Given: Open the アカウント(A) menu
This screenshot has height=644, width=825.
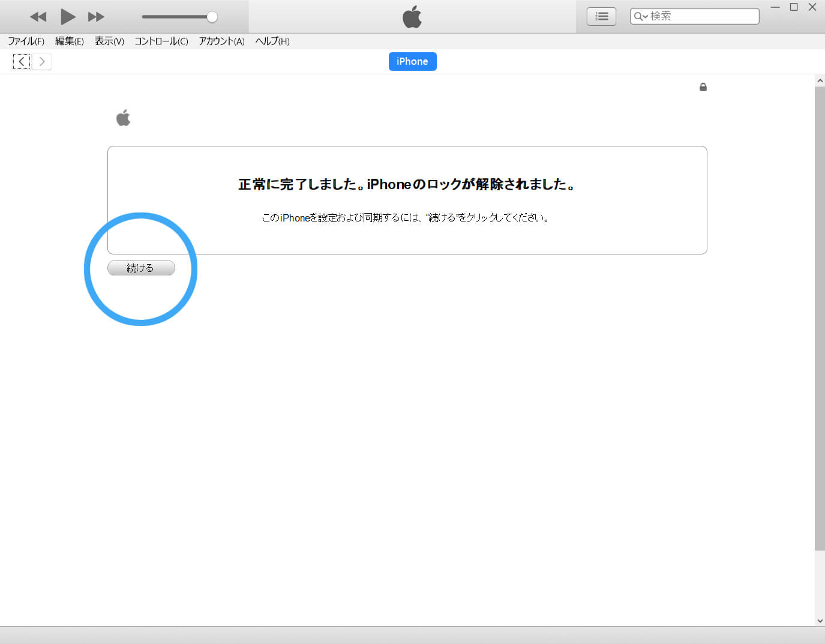Looking at the screenshot, I should (222, 41).
